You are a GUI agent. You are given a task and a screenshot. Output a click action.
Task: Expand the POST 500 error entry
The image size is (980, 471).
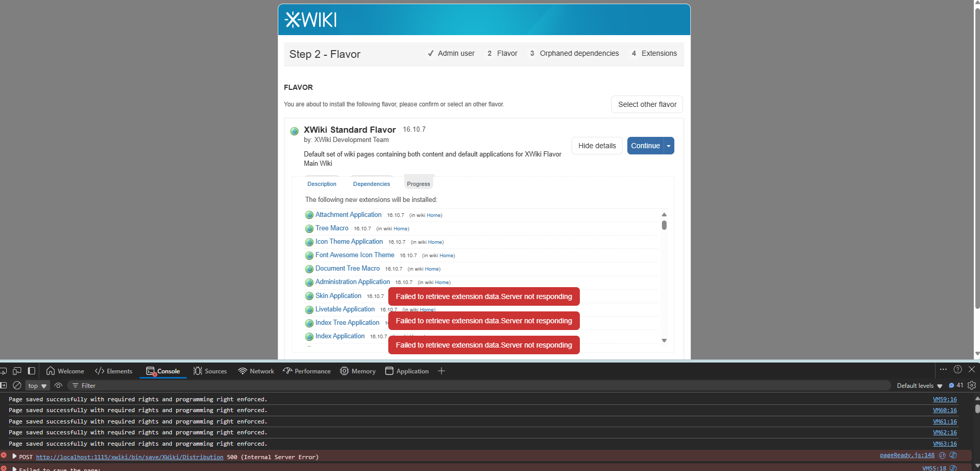click(14, 457)
